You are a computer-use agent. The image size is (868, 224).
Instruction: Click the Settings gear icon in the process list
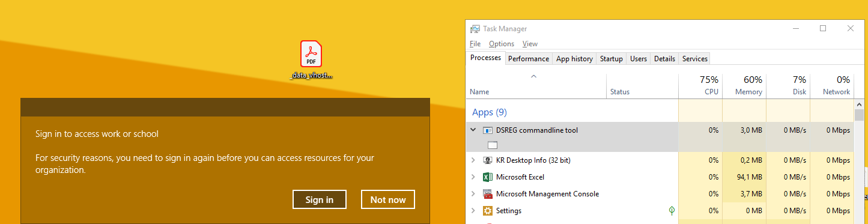(488, 211)
